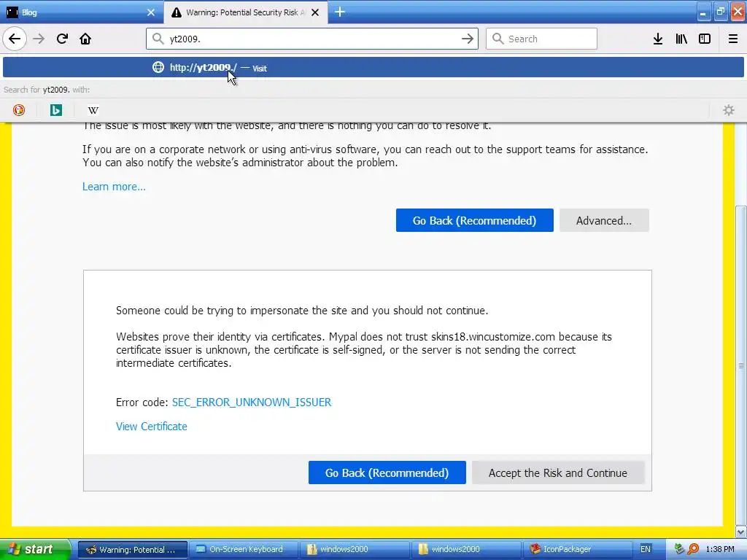Open search settings gear icon
The height and width of the screenshot is (560, 747).
[729, 110]
